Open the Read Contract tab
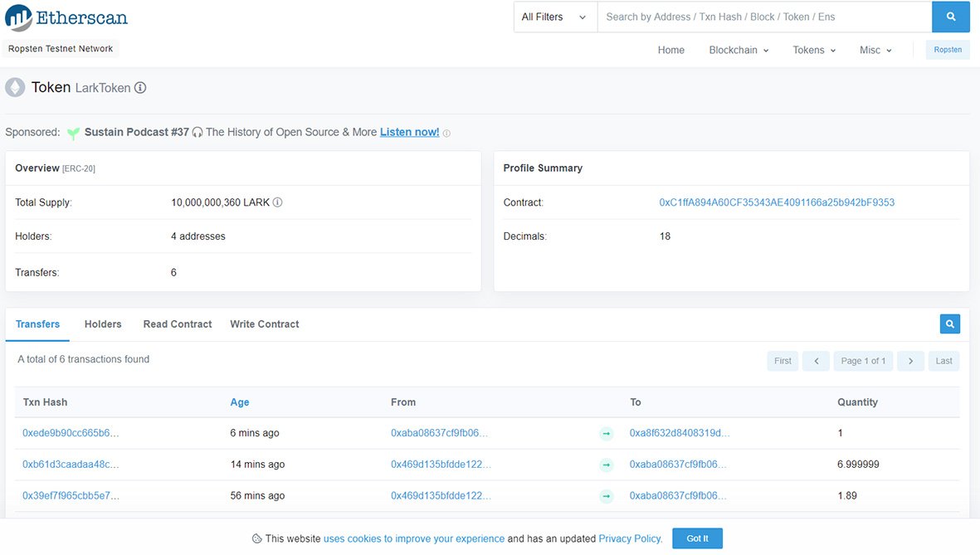The width and height of the screenshot is (980, 555). 178,324
